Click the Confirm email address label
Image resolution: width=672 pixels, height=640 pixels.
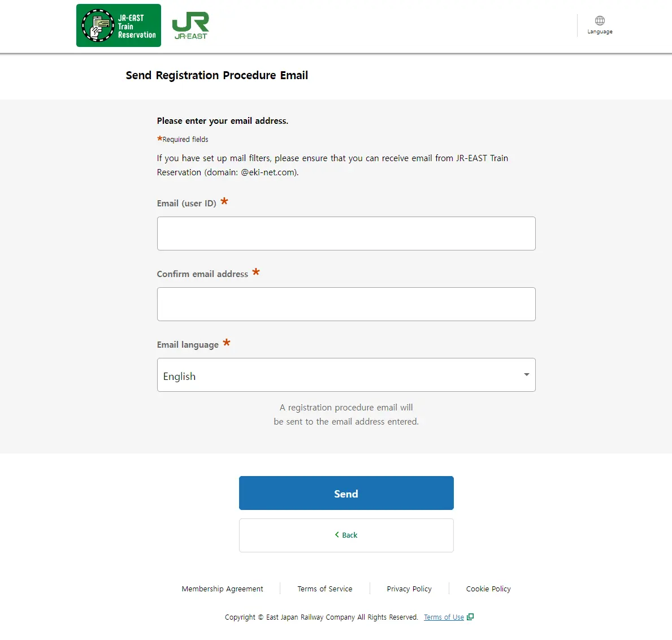pyautogui.click(x=202, y=274)
